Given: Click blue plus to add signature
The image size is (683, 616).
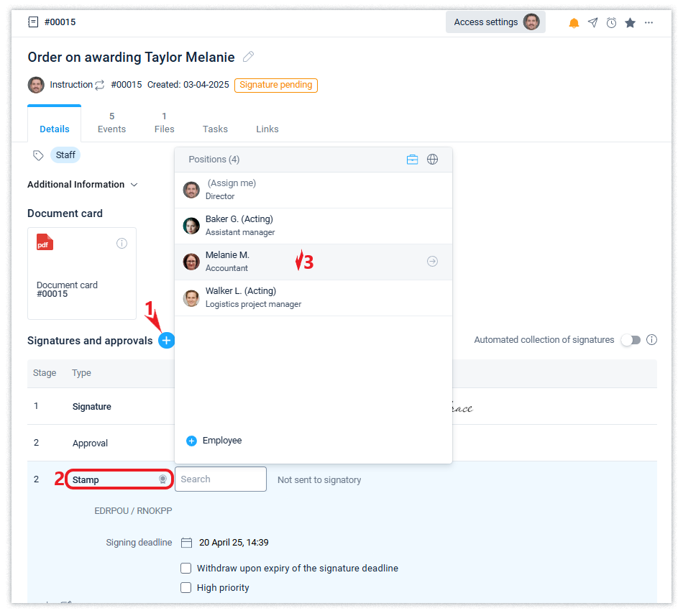Looking at the screenshot, I should pyautogui.click(x=167, y=341).
